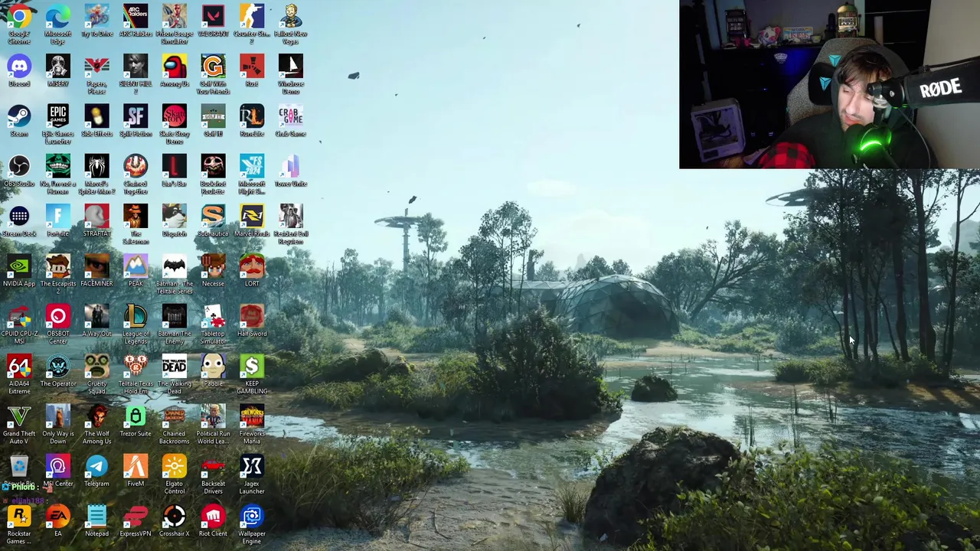Image resolution: width=980 pixels, height=551 pixels.
Task: Click the Golf It! shortcut
Action: (213, 121)
